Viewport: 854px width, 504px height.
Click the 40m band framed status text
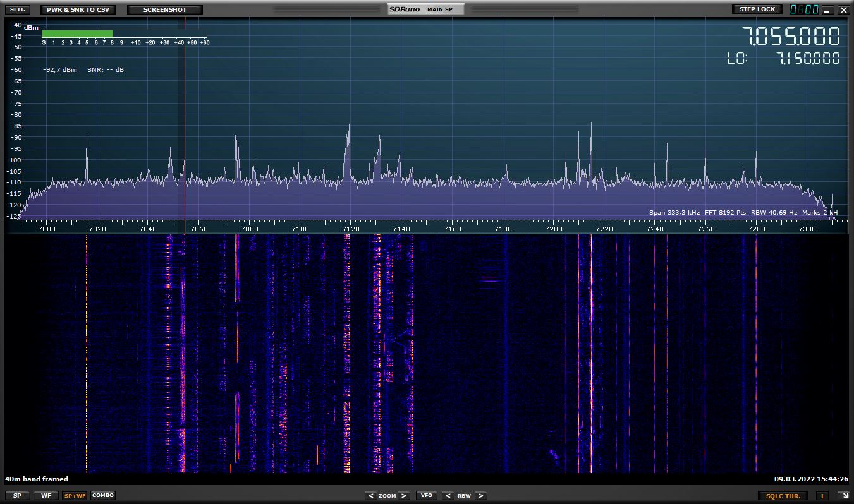(37, 479)
